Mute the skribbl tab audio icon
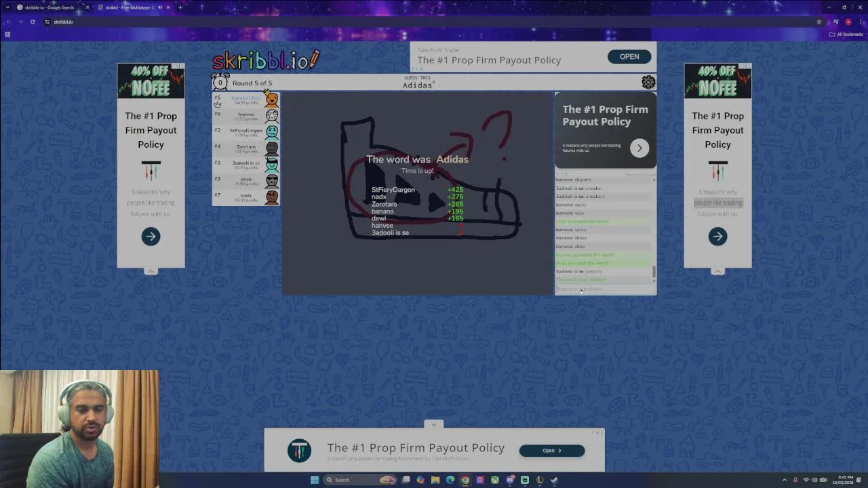The image size is (868, 488). [160, 7]
